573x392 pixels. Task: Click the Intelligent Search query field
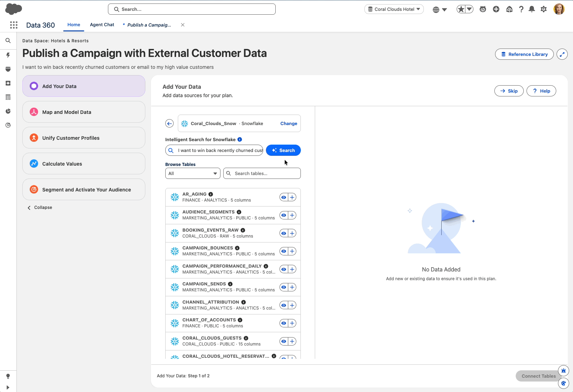214,150
